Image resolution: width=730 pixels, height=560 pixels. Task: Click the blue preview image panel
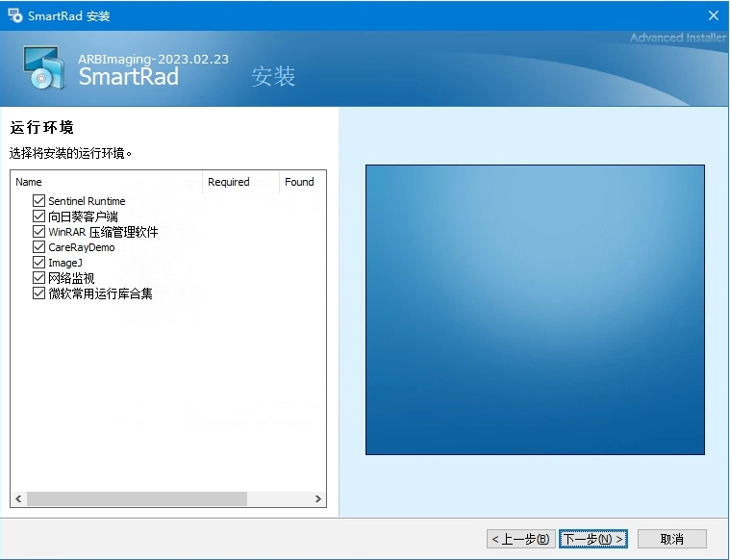point(535,310)
